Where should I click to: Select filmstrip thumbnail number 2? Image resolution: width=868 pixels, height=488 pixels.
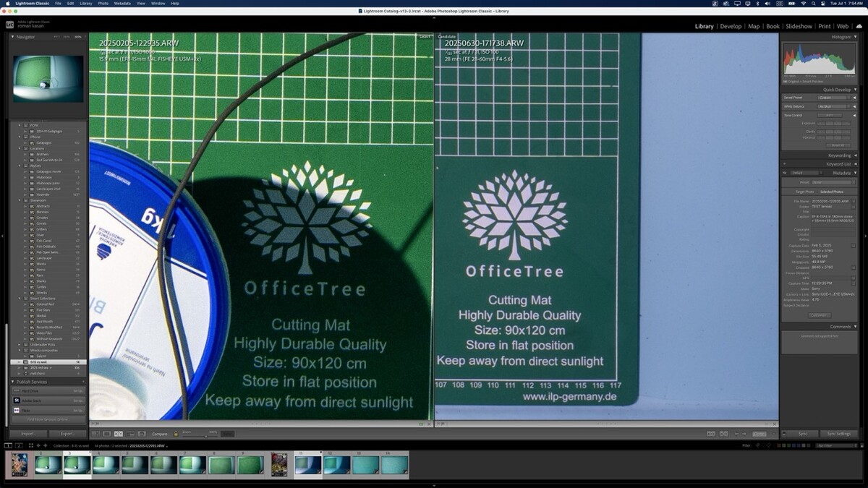pyautogui.click(x=48, y=465)
